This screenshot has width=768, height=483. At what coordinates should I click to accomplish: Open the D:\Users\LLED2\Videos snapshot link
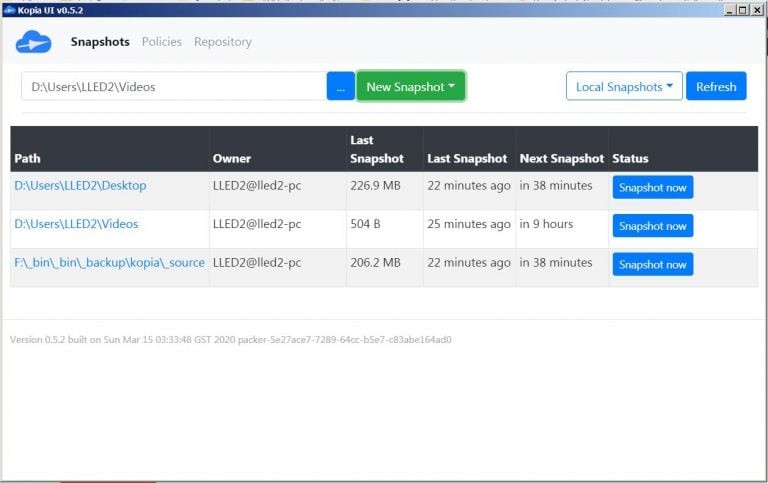click(x=76, y=224)
